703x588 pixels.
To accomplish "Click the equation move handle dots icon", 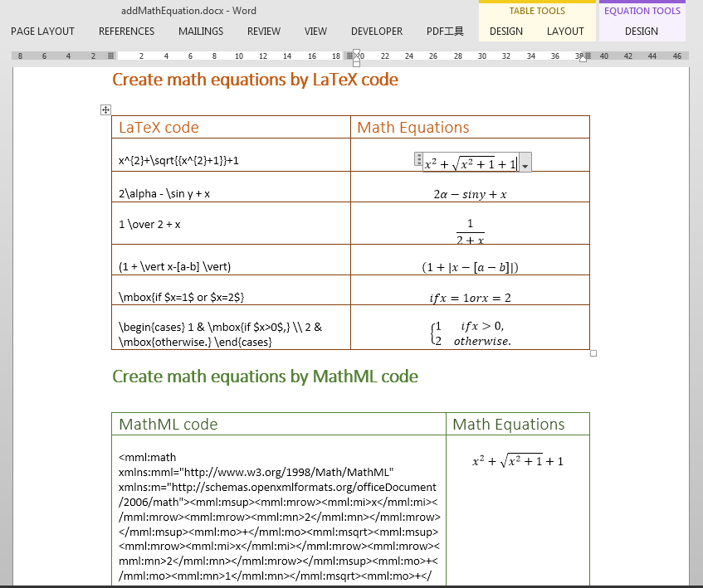I will click(418, 158).
